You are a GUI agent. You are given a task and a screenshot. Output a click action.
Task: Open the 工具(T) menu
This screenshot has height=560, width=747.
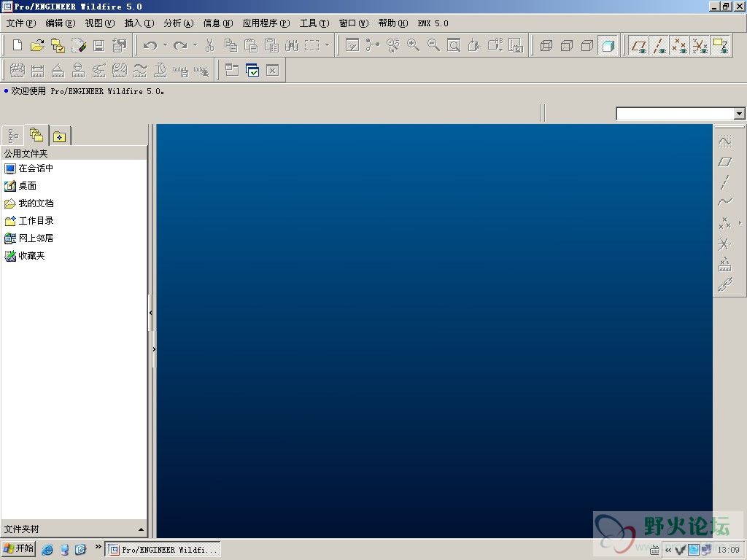tap(314, 23)
